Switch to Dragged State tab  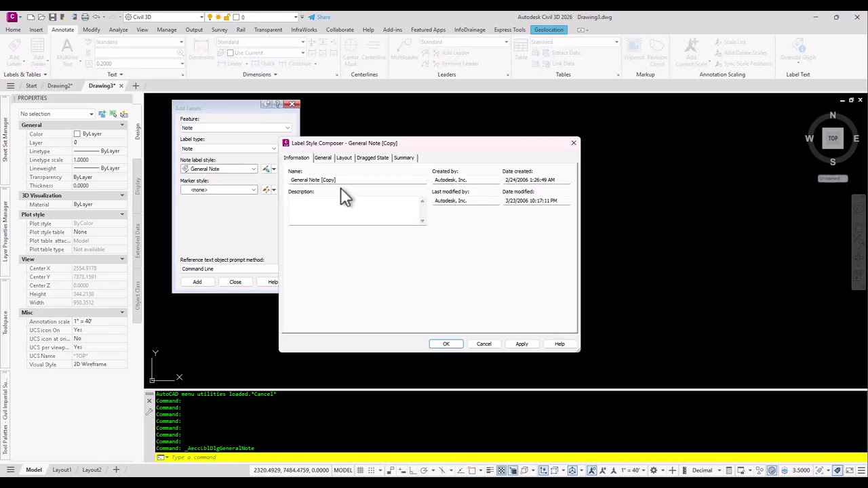click(372, 158)
